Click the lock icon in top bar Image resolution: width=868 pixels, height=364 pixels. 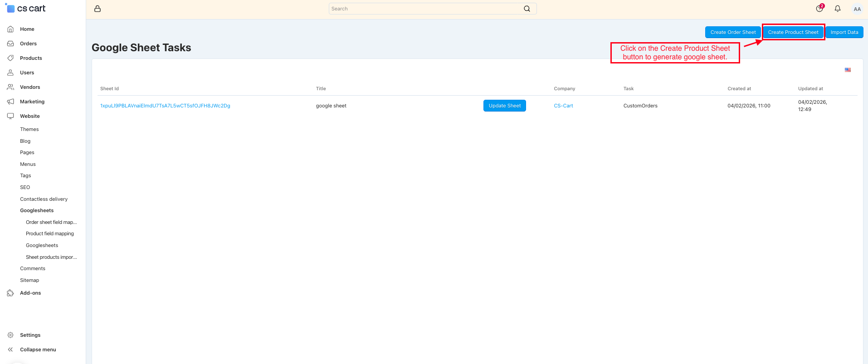tap(98, 9)
